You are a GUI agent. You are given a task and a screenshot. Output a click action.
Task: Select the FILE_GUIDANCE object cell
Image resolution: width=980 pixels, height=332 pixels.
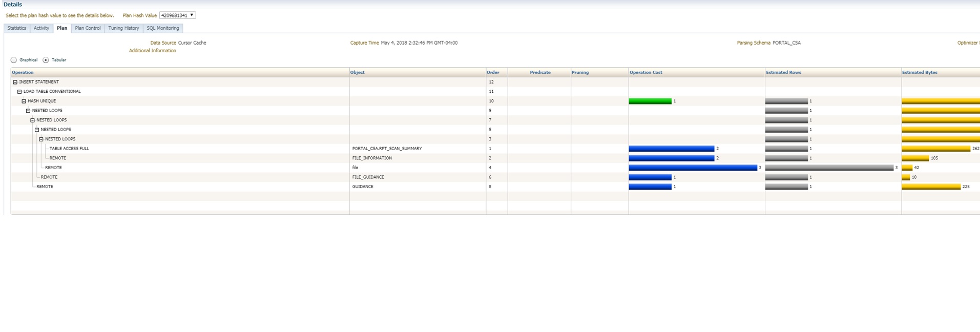(368, 177)
